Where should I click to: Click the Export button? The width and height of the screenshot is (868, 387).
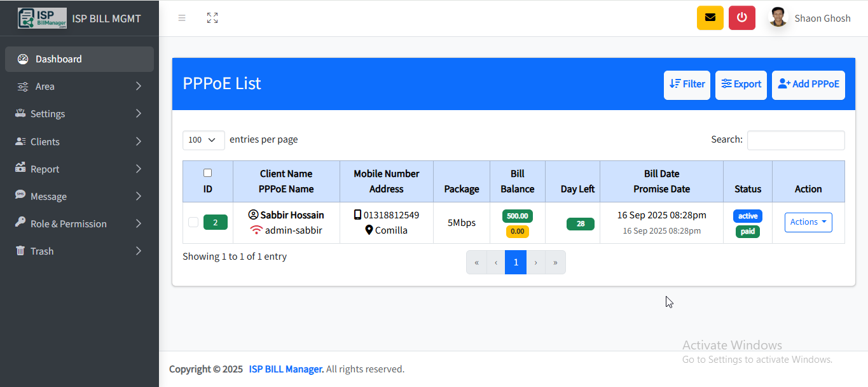coord(741,85)
